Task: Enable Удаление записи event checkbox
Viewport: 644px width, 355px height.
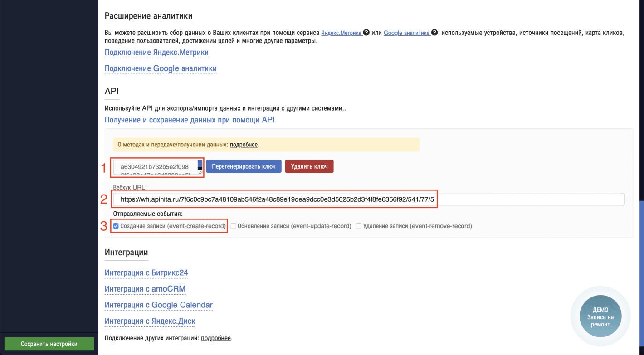Action: coord(358,225)
